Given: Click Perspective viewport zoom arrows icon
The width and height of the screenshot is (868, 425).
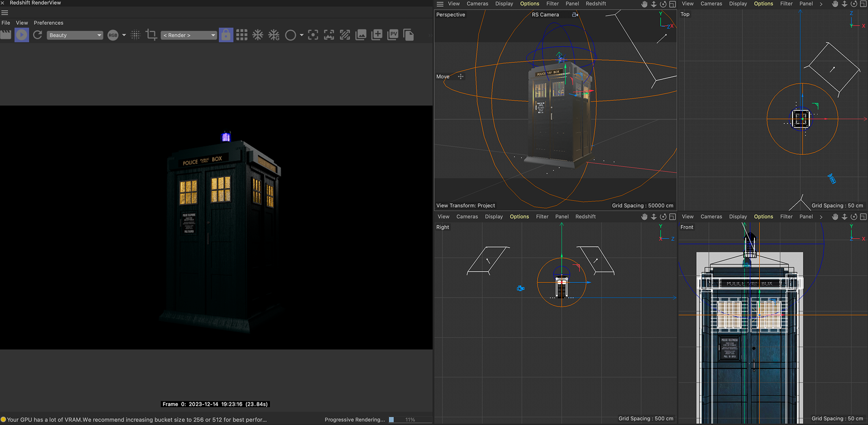Looking at the screenshot, I should (654, 4).
